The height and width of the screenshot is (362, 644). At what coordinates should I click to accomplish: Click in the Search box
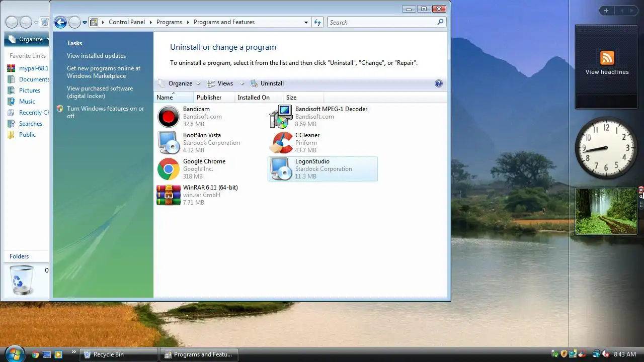[382, 22]
